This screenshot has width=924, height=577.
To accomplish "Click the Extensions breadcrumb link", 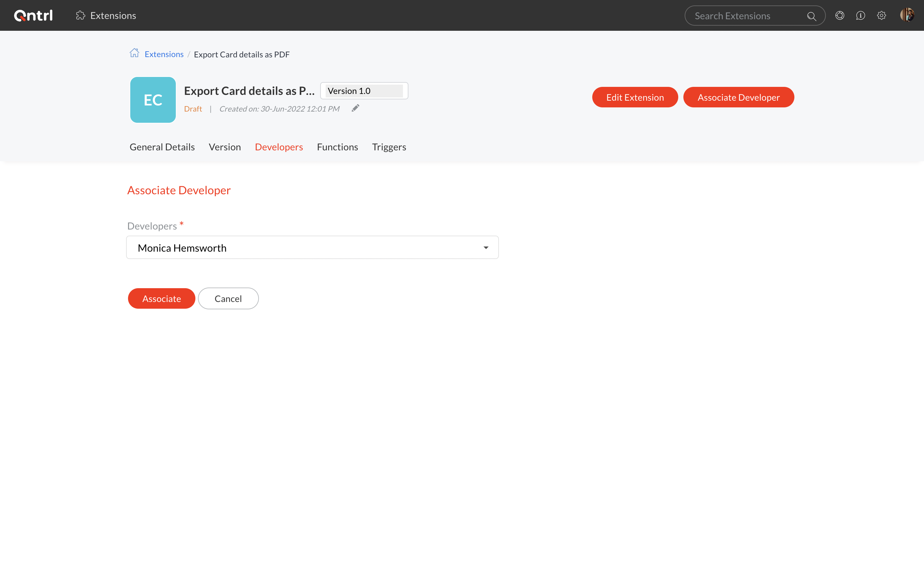I will (164, 54).
